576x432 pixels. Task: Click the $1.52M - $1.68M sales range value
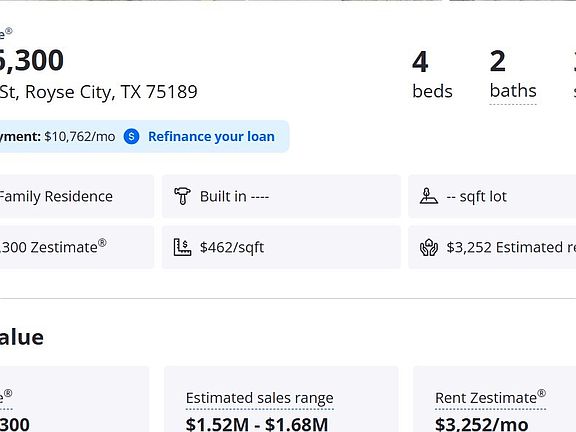257,424
